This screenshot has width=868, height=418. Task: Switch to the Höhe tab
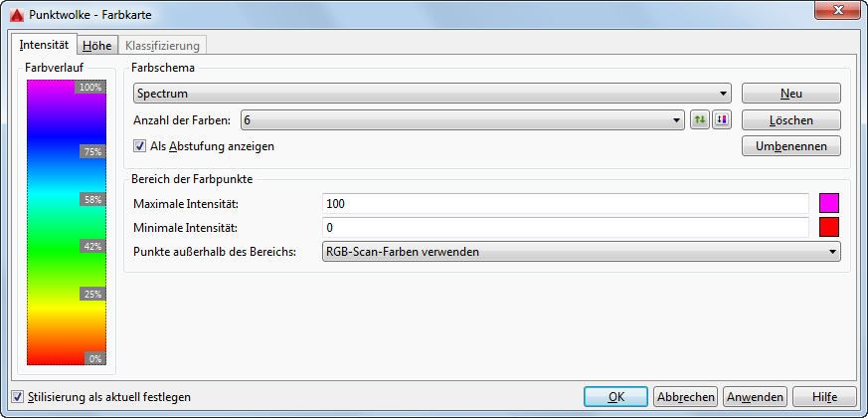(97, 46)
